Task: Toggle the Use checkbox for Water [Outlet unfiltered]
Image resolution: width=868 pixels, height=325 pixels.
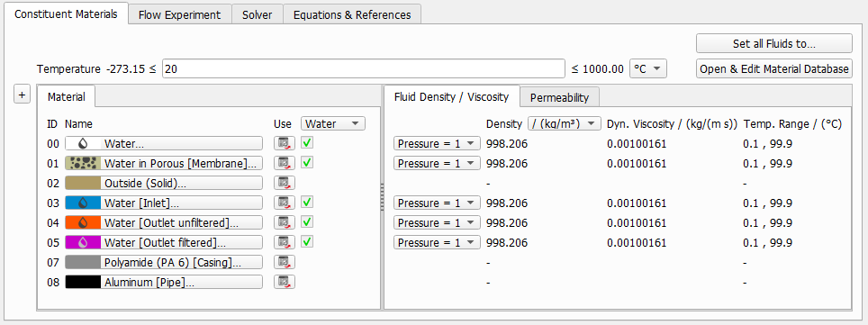Action: 307,222
